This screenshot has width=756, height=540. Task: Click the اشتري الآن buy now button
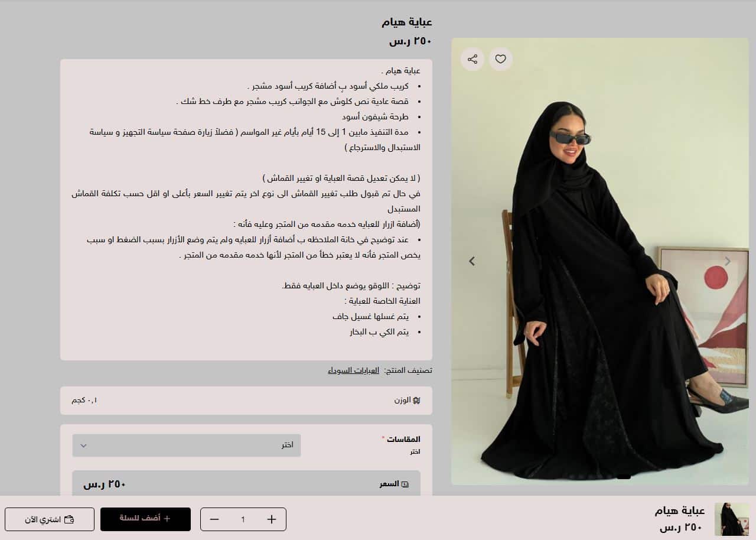point(50,519)
